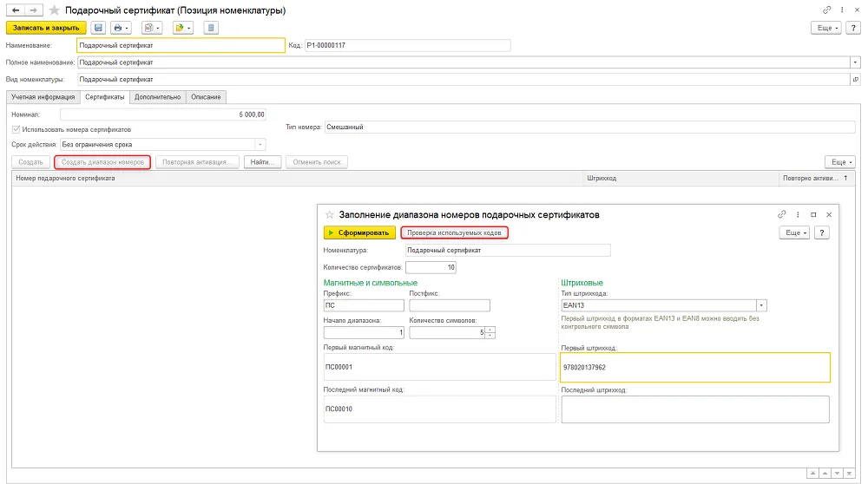
Task: Open the main form Еще menu at top right
Action: point(827,28)
